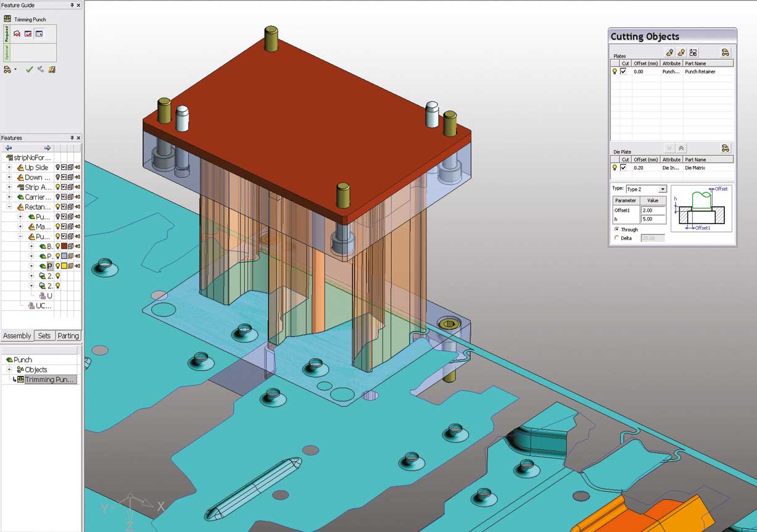Image resolution: width=757 pixels, height=532 pixels.
Task: Click the swap icon in Plates toolbar
Action: pyautogui.click(x=693, y=52)
